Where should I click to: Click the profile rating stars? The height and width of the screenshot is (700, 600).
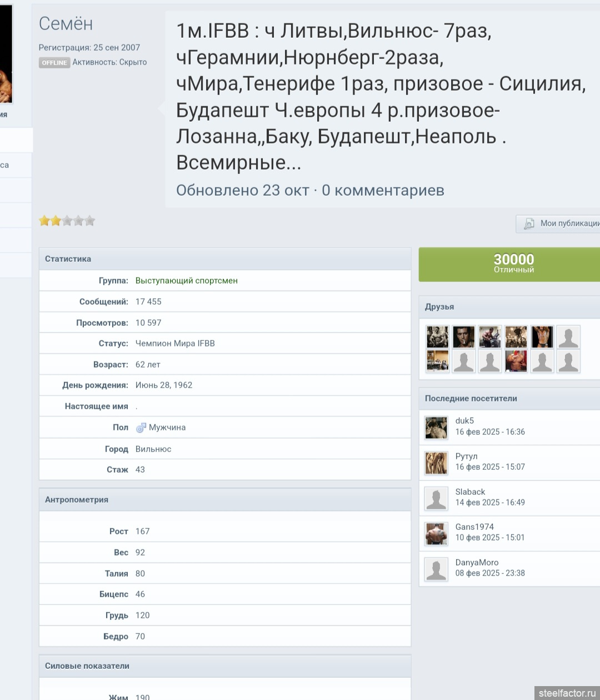coord(67,221)
